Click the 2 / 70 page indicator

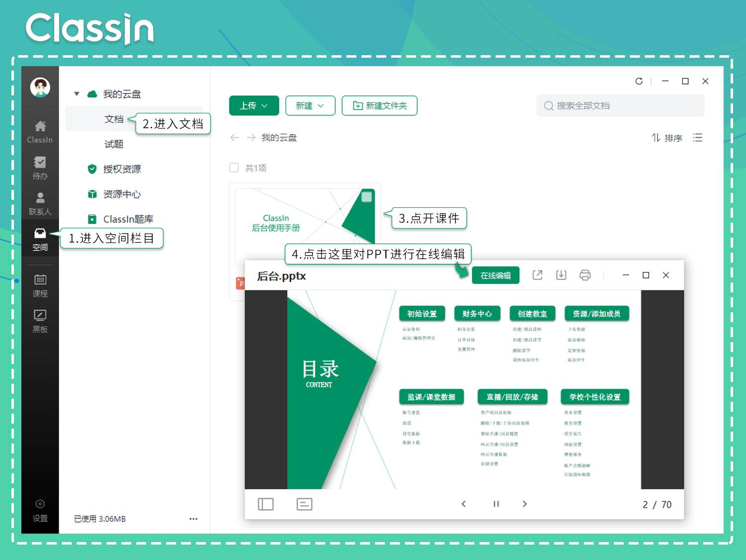coord(657,505)
